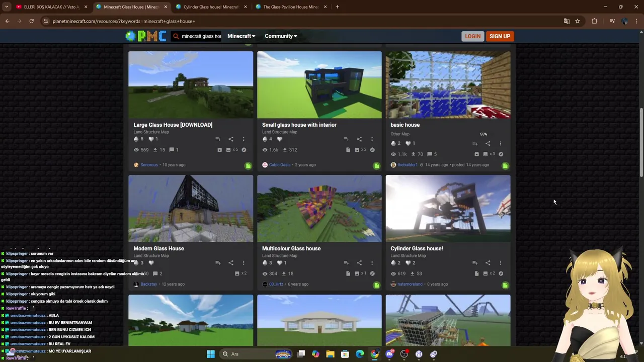644x362 pixels.
Task: Open the Windows Start menu
Action: pyautogui.click(x=211, y=354)
